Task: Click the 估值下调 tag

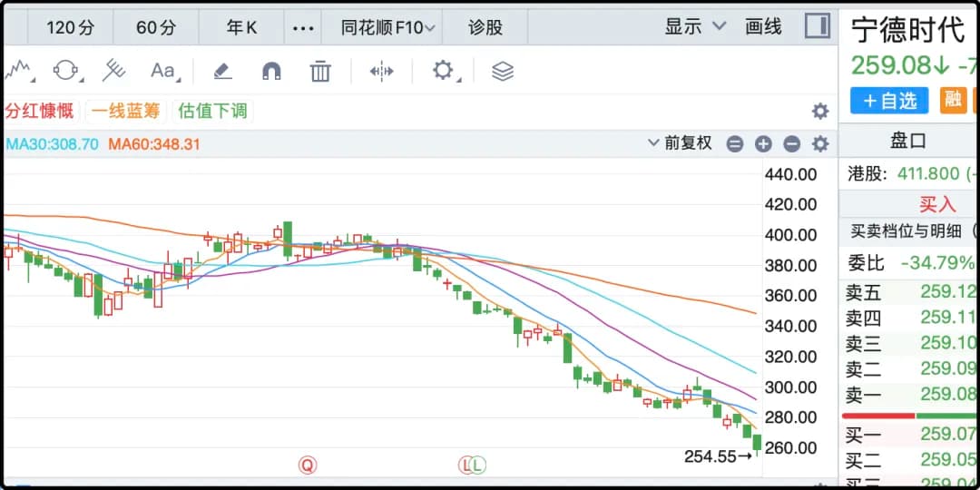Action: (212, 112)
